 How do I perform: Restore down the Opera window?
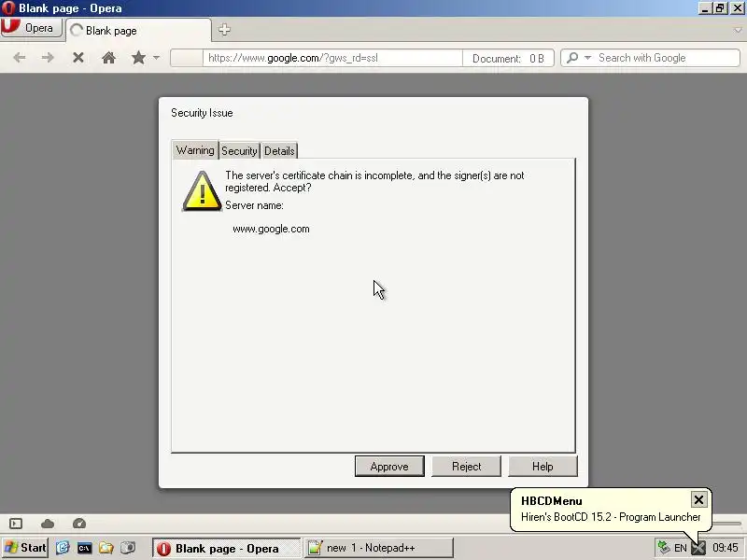[720, 8]
